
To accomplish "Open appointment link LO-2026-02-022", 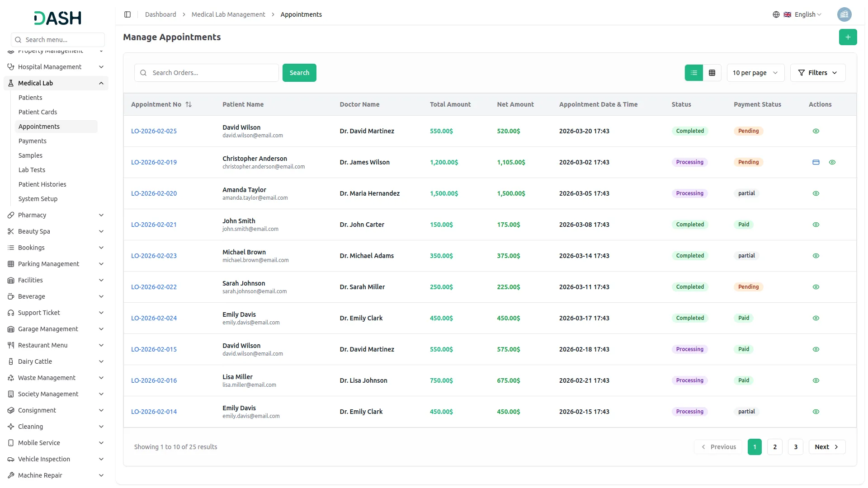I will pos(154,287).
